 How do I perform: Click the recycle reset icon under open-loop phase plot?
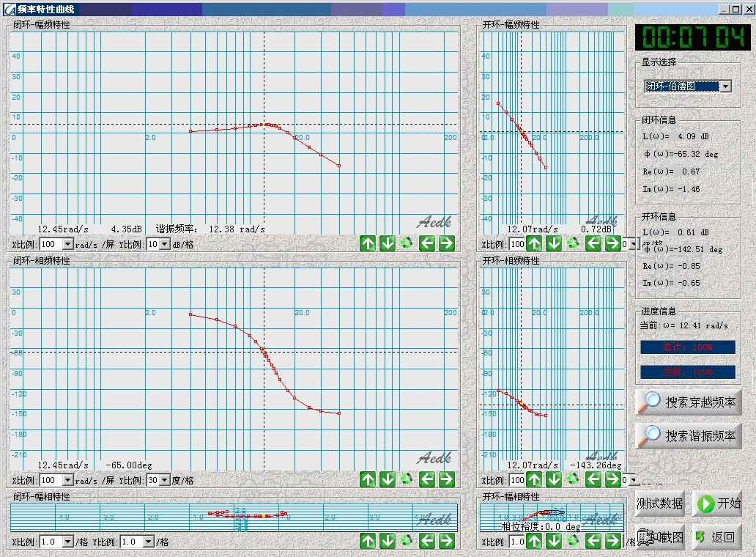point(573,479)
